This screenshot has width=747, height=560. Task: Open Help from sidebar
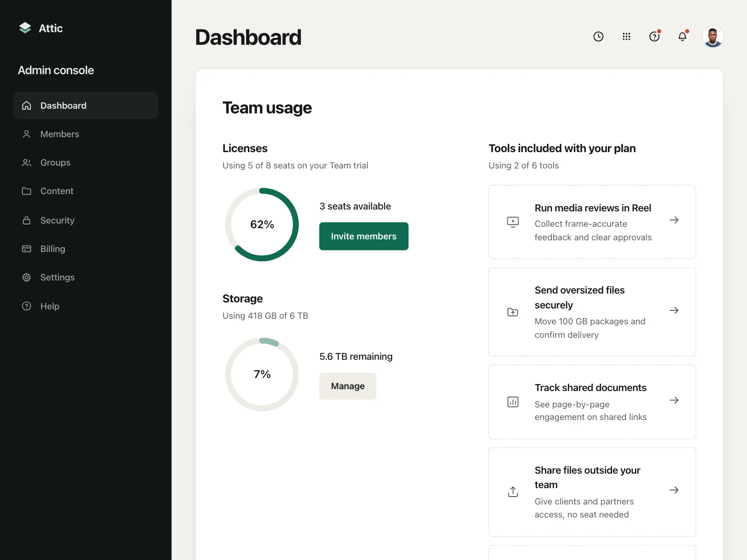point(86,306)
